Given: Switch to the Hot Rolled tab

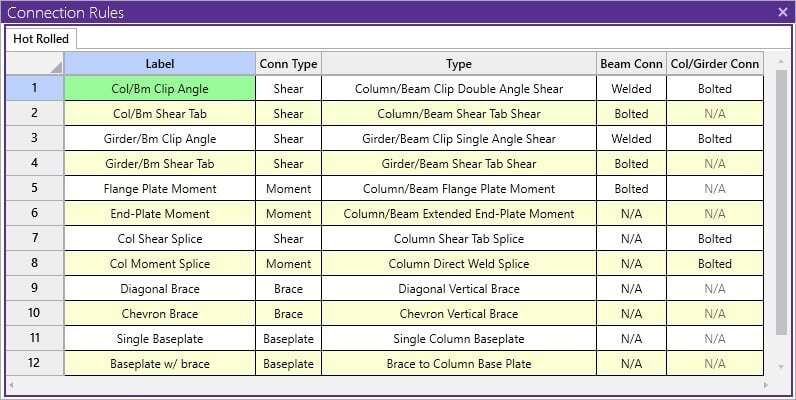Looking at the screenshot, I should click(40, 38).
